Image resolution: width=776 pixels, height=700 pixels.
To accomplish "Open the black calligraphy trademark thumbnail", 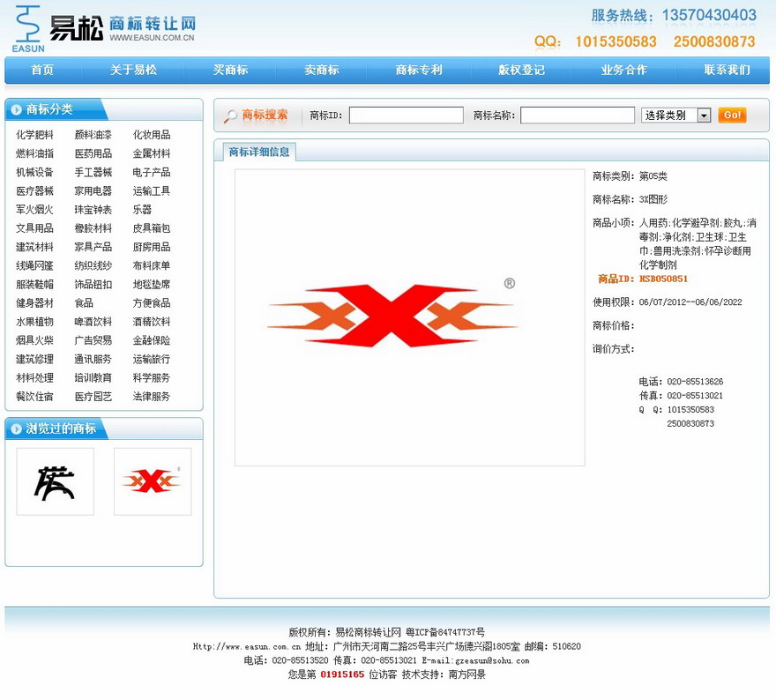I will 55,482.
